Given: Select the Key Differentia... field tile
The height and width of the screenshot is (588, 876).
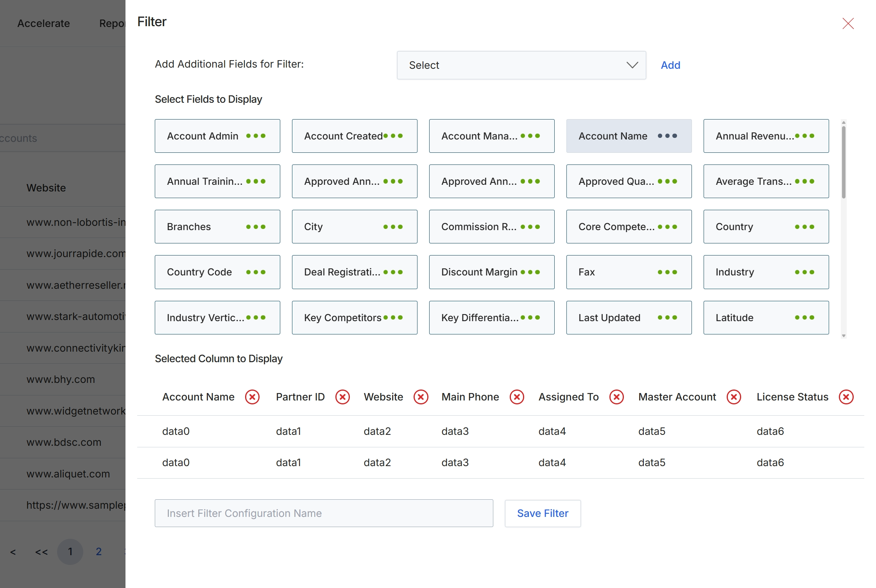Looking at the screenshot, I should click(x=492, y=318).
